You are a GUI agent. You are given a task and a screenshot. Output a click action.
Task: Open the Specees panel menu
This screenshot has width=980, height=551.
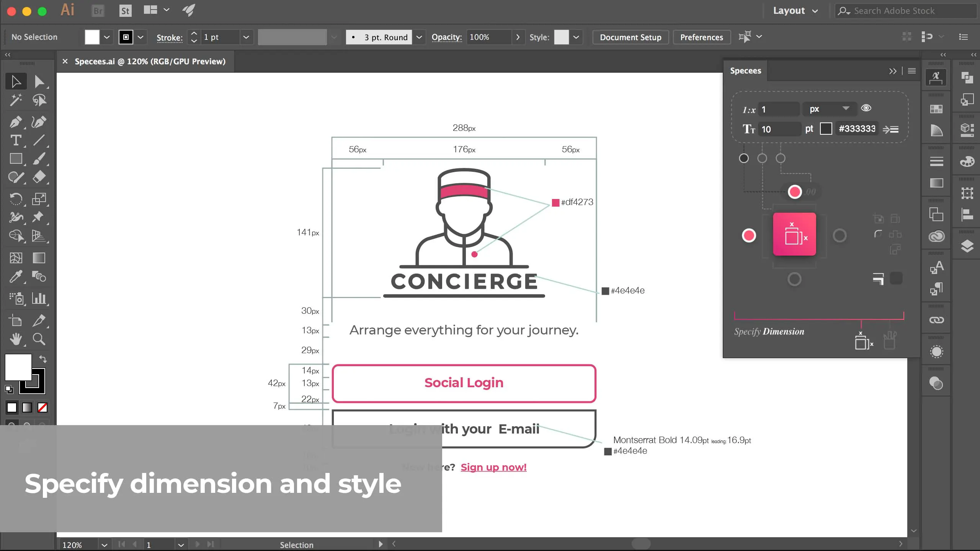click(912, 71)
